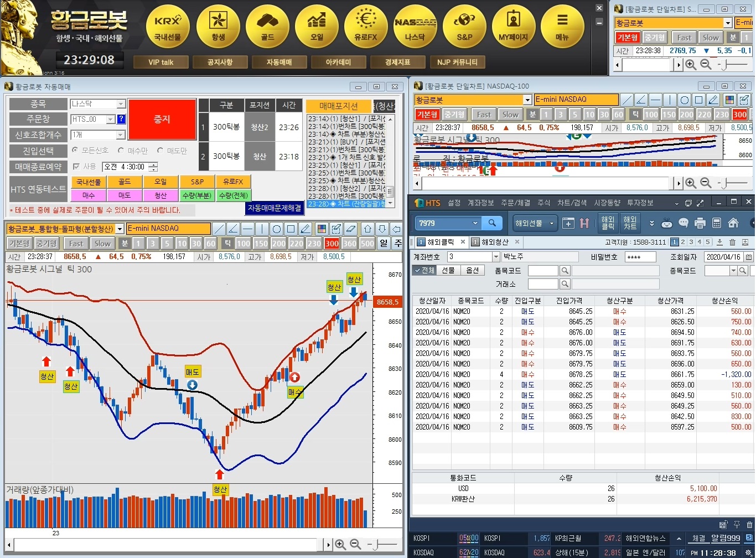Open the 주문/체결 menu in HTS
756x558 pixels.
tap(515, 203)
